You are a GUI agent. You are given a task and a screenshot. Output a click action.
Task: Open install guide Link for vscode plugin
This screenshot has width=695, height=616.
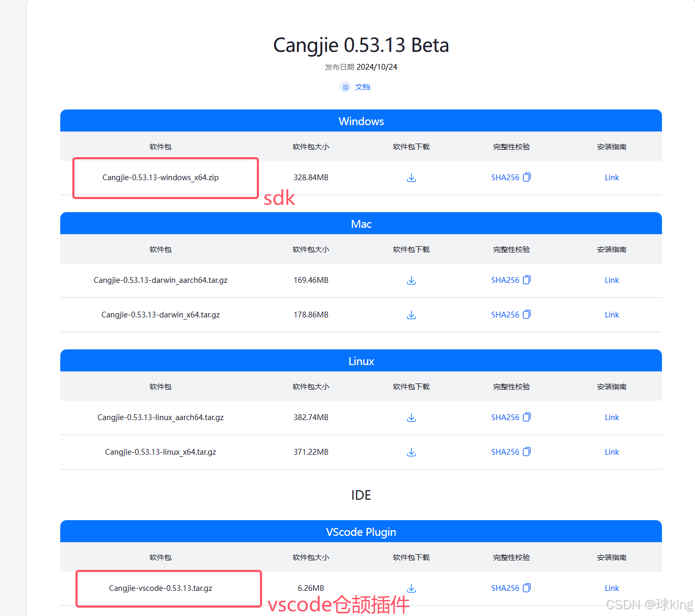(x=612, y=588)
